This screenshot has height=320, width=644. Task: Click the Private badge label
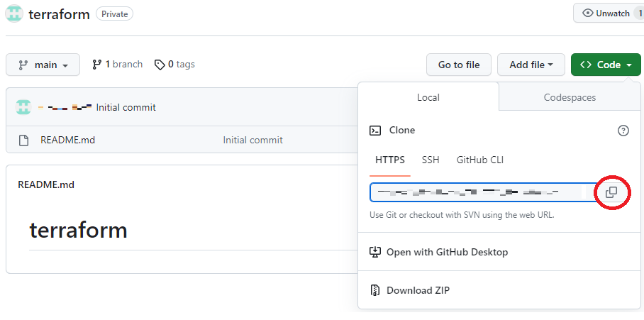tap(115, 14)
